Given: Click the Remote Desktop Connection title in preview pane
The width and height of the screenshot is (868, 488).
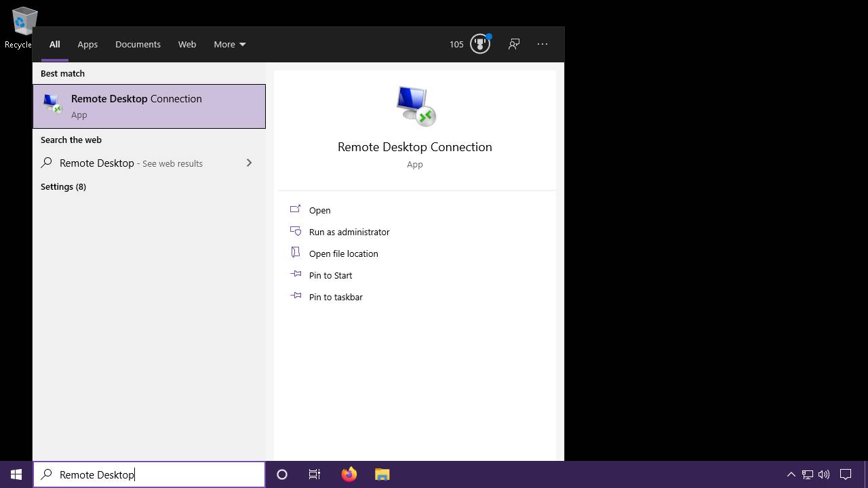Looking at the screenshot, I should pyautogui.click(x=415, y=147).
